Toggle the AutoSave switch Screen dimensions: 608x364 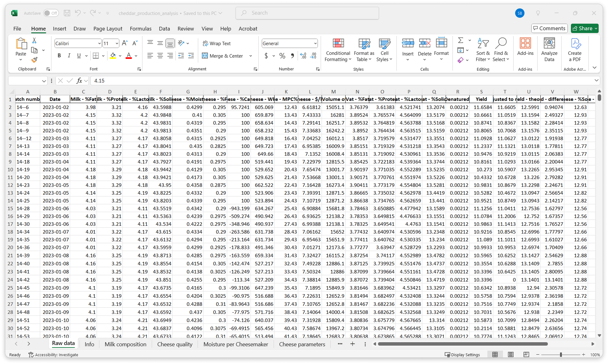51,13
